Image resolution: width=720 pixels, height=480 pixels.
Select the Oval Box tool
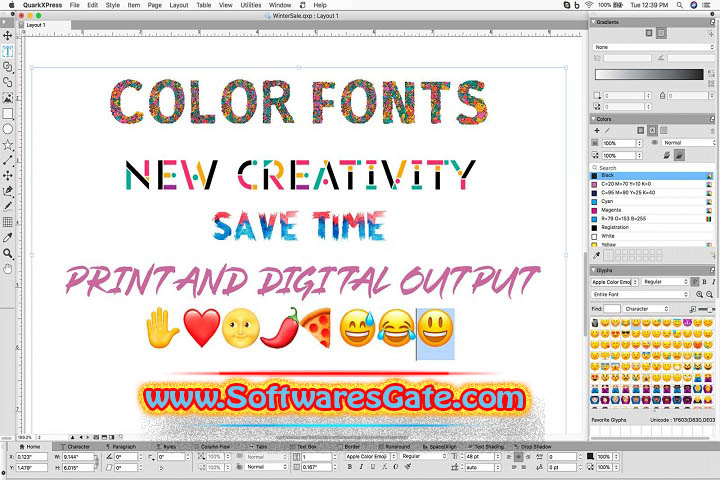click(x=7, y=129)
